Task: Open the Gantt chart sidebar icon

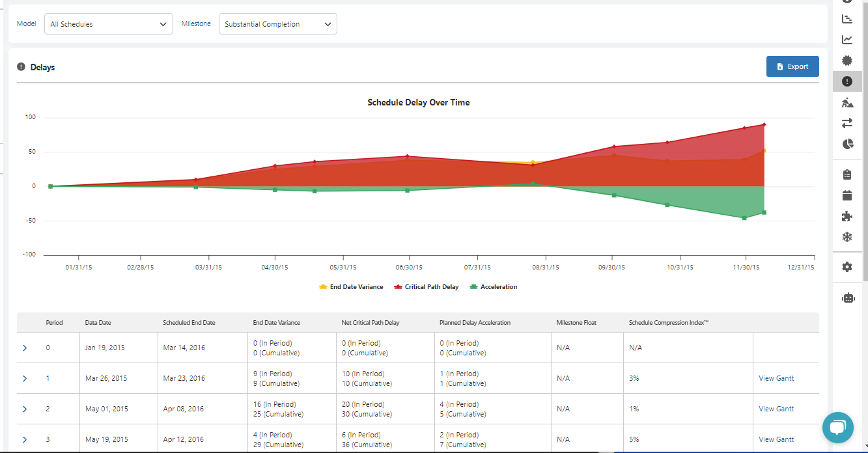Action: (x=847, y=19)
